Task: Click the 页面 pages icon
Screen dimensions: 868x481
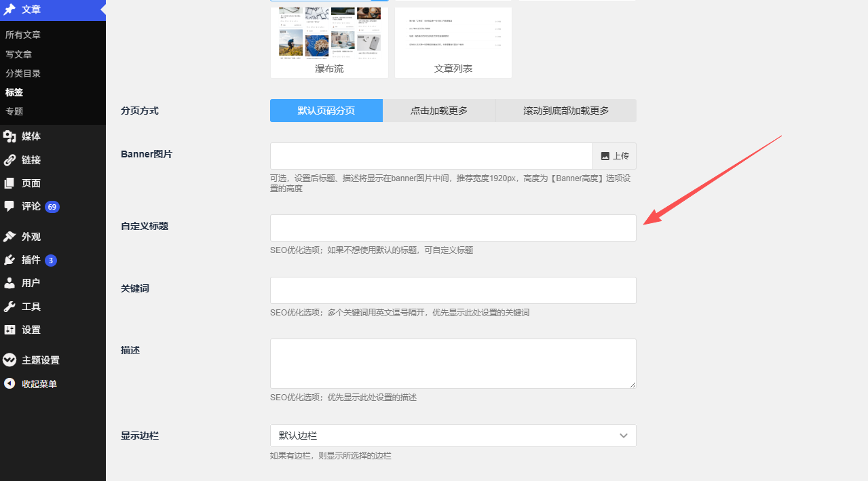Action: click(10, 183)
